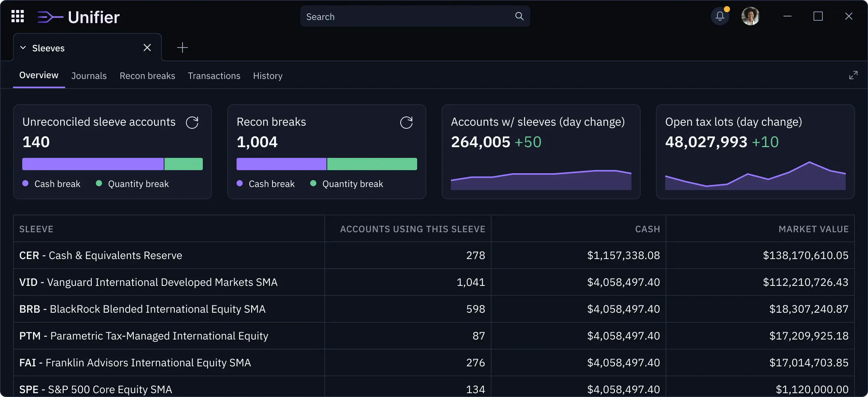Select CER - Cash & Equivalents Reserve row
Screen dimensions: 868x397
(434, 255)
